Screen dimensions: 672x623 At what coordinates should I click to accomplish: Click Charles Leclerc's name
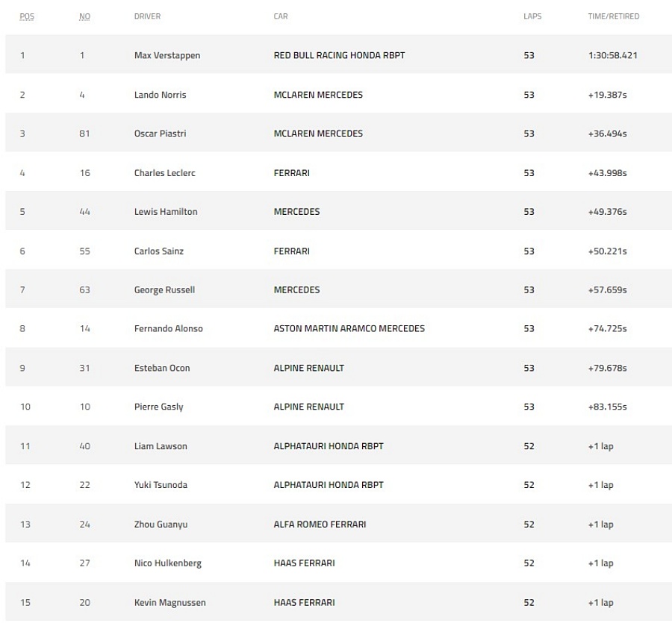pyautogui.click(x=164, y=173)
